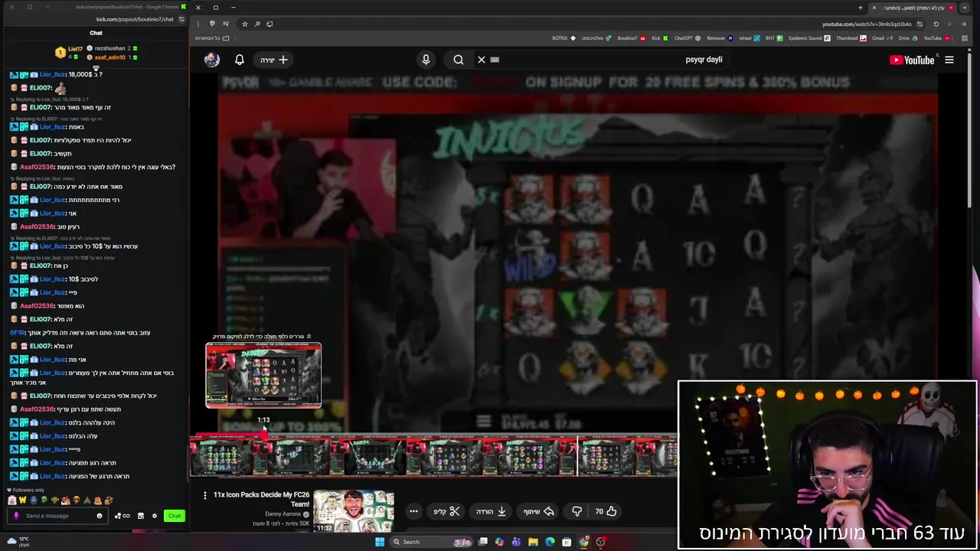Screen dimensions: 980x551
Task: Open the Boutinio7 bookmark
Action: tap(632, 38)
